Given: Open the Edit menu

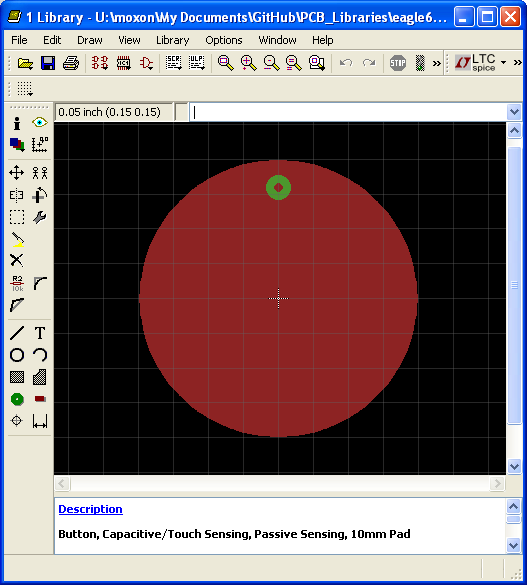Looking at the screenshot, I should pyautogui.click(x=52, y=40).
